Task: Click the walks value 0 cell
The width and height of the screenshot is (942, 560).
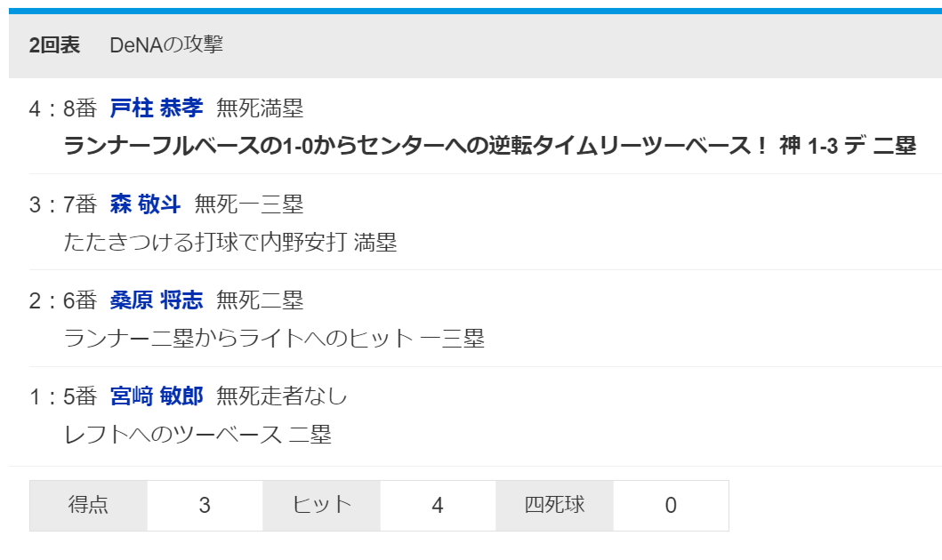Action: [x=671, y=506]
